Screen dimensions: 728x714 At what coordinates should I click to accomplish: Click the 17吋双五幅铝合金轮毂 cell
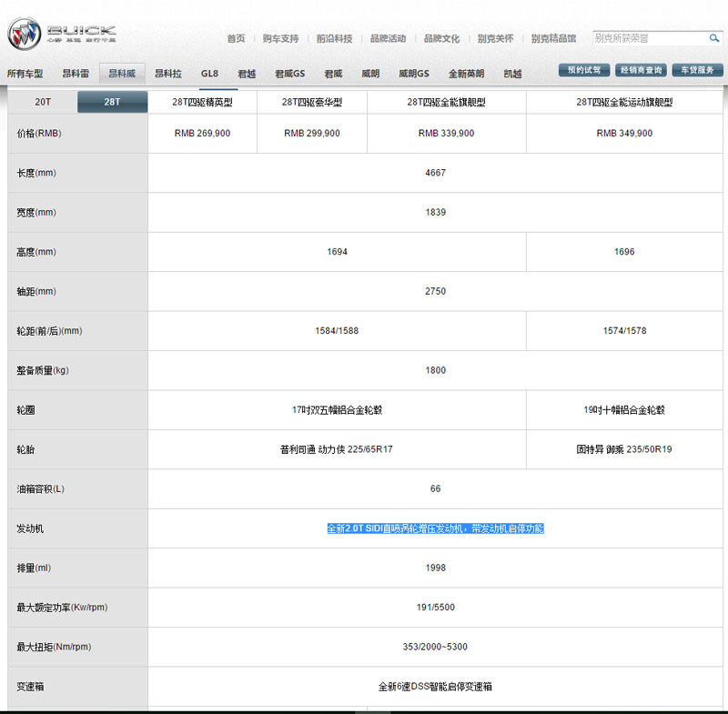click(337, 410)
